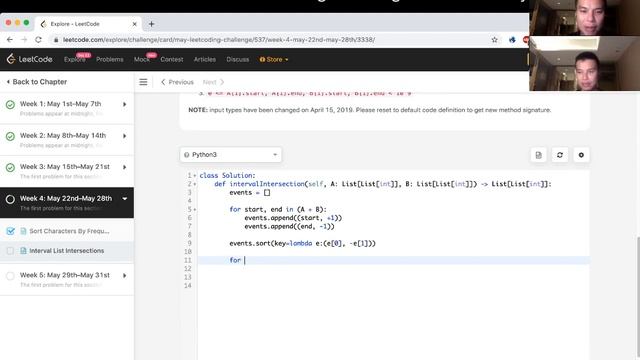Click Week 3 completed check icon
The image size is (640, 360).
coord(10,168)
